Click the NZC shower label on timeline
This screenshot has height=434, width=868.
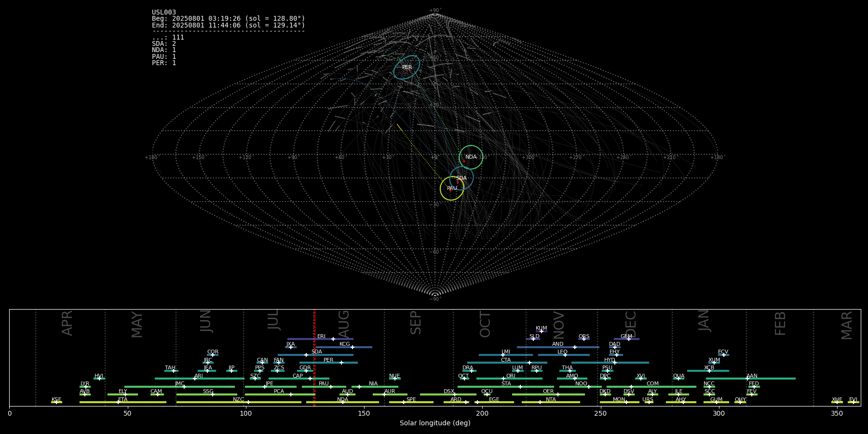pyautogui.click(x=239, y=400)
